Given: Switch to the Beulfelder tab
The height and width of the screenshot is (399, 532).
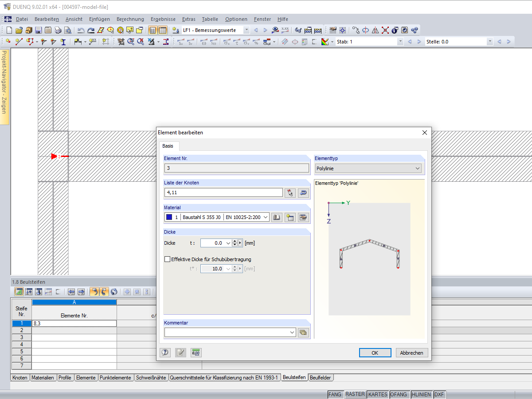Looking at the screenshot, I should 321,378.
